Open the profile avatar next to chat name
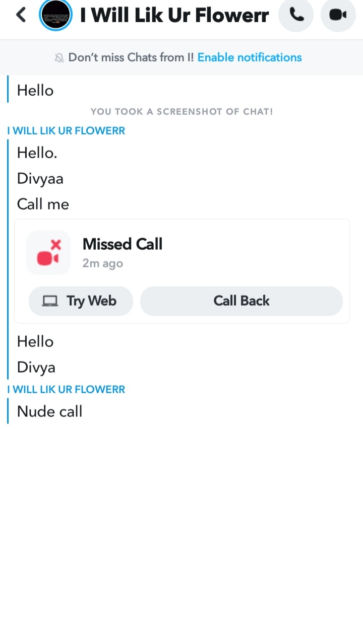The width and height of the screenshot is (363, 644). click(55, 15)
